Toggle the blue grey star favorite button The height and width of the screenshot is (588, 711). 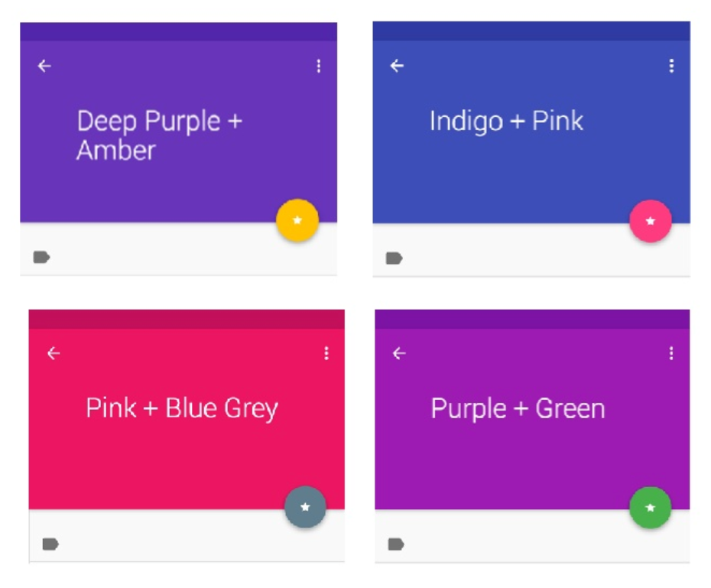(x=305, y=506)
